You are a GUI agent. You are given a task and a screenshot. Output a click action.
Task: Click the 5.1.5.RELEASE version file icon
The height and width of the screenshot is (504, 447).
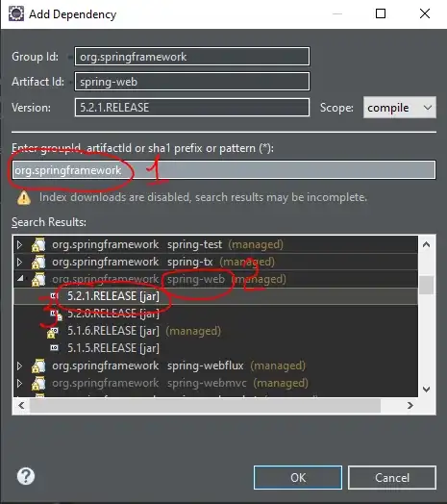pos(54,348)
